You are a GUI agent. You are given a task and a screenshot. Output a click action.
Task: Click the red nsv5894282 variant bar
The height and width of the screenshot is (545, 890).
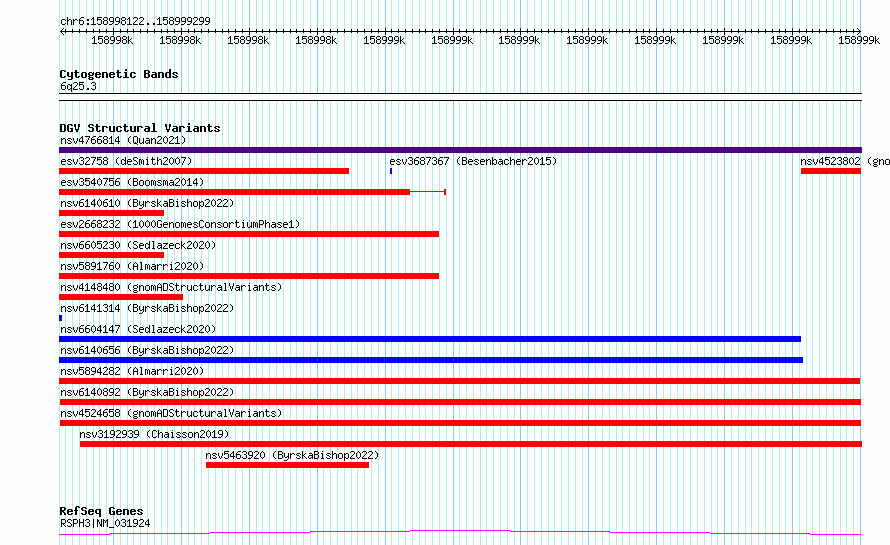460,381
